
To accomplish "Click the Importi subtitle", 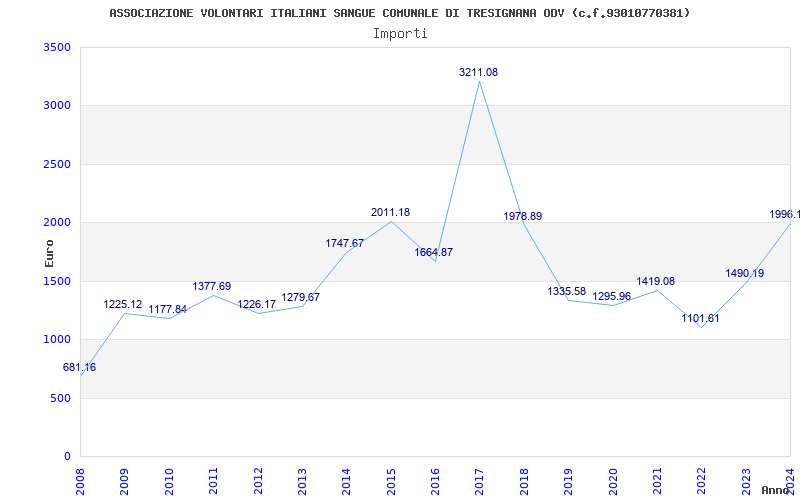I will (x=400, y=34).
